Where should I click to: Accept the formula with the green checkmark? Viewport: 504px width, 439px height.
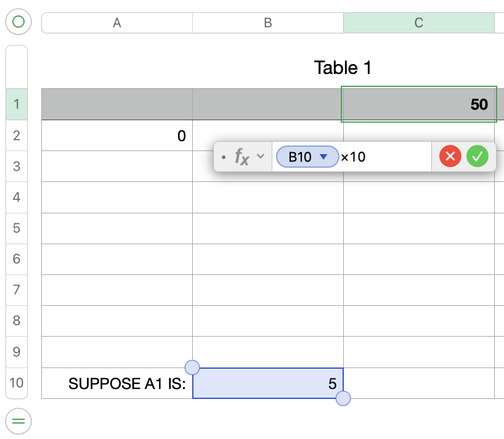click(x=477, y=157)
